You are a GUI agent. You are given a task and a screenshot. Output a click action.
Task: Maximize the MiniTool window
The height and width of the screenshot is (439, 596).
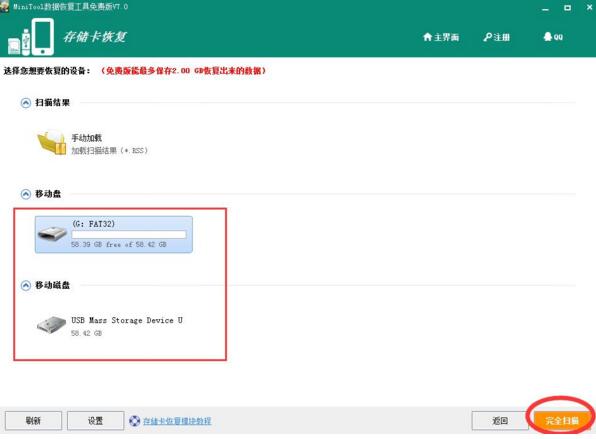click(567, 8)
